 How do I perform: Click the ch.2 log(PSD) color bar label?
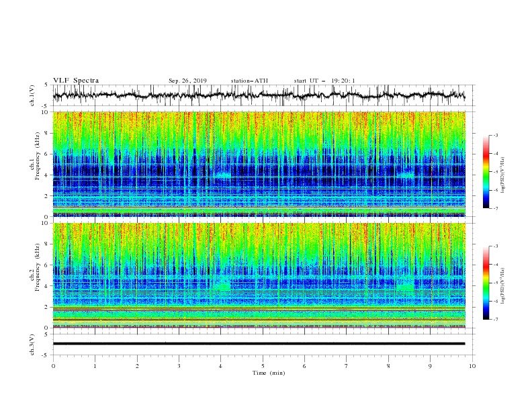coord(503,286)
